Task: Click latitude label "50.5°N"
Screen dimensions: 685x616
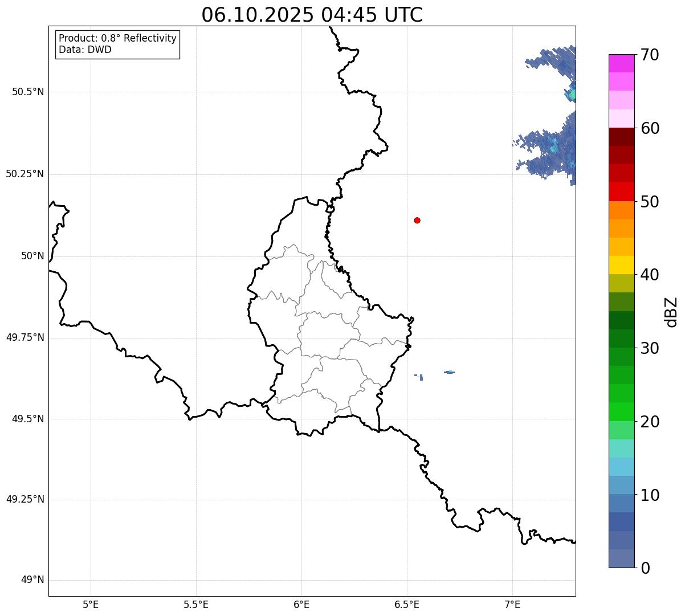Action: (27, 92)
